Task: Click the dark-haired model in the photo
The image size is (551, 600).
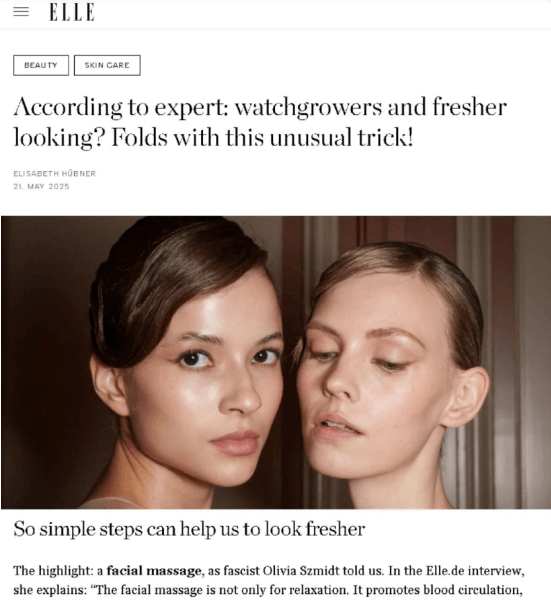Action: pos(187,364)
